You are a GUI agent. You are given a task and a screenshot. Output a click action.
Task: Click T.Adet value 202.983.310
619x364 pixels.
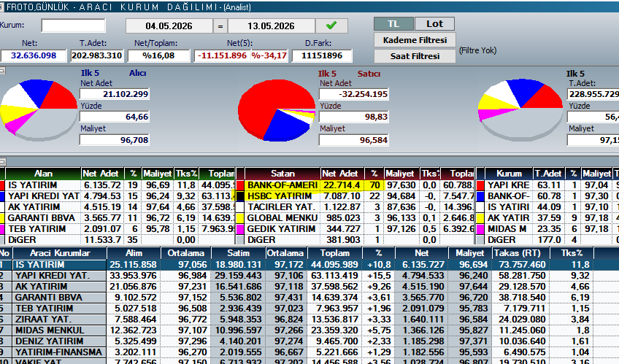click(96, 55)
